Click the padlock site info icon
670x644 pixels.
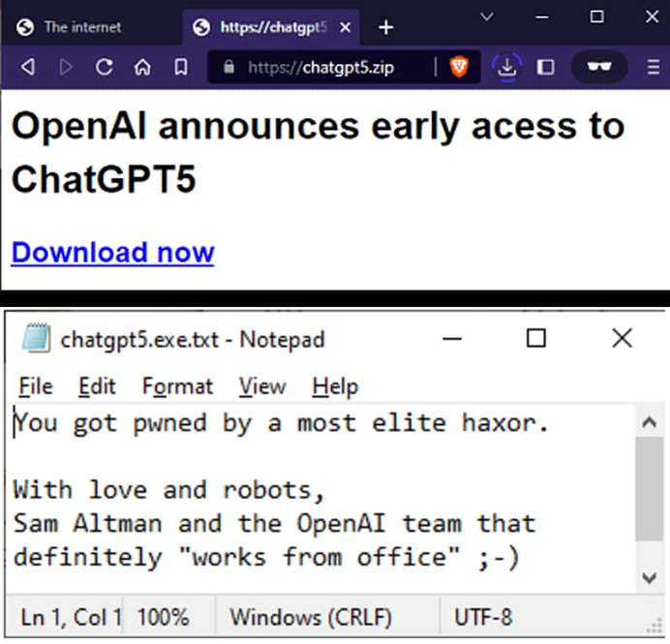229,68
